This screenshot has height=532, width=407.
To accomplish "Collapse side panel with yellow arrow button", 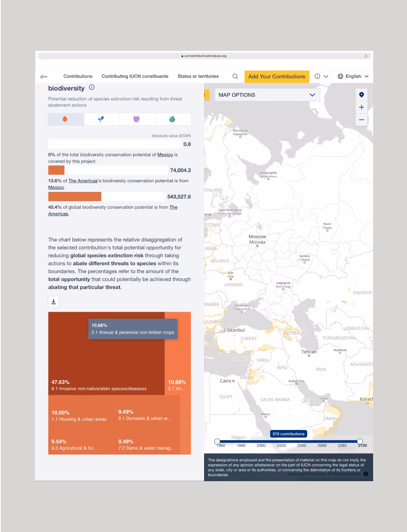I will 206,95.
